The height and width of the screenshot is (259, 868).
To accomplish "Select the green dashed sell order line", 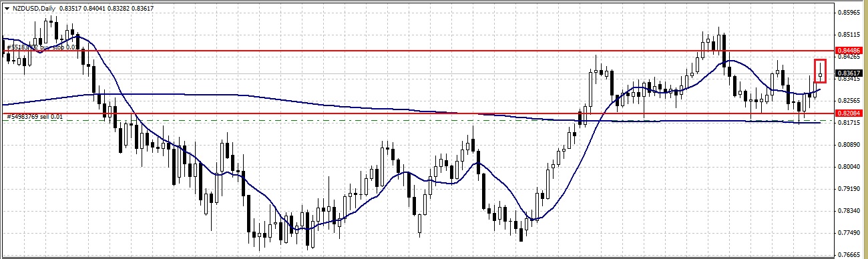I will pyautogui.click(x=418, y=120).
